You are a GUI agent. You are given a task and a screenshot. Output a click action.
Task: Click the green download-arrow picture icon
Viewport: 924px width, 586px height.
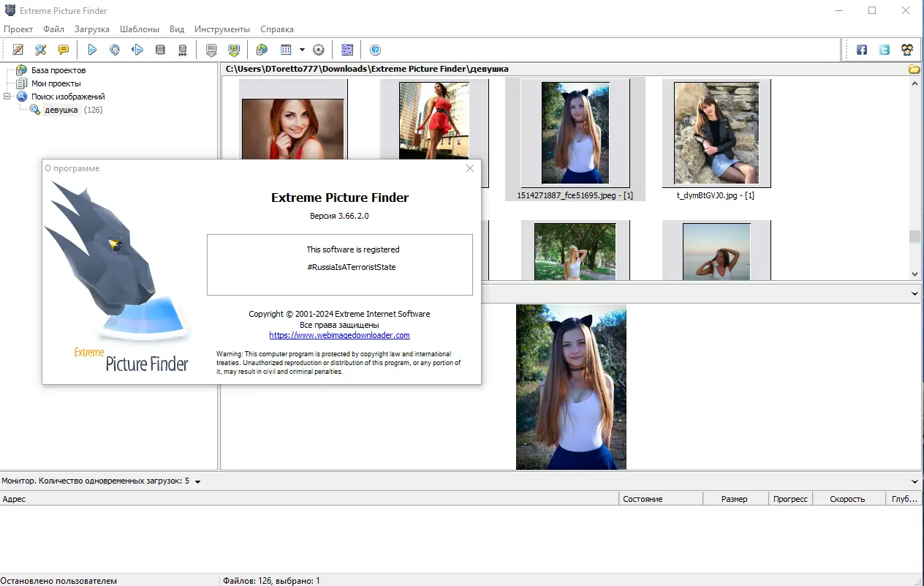(x=234, y=50)
